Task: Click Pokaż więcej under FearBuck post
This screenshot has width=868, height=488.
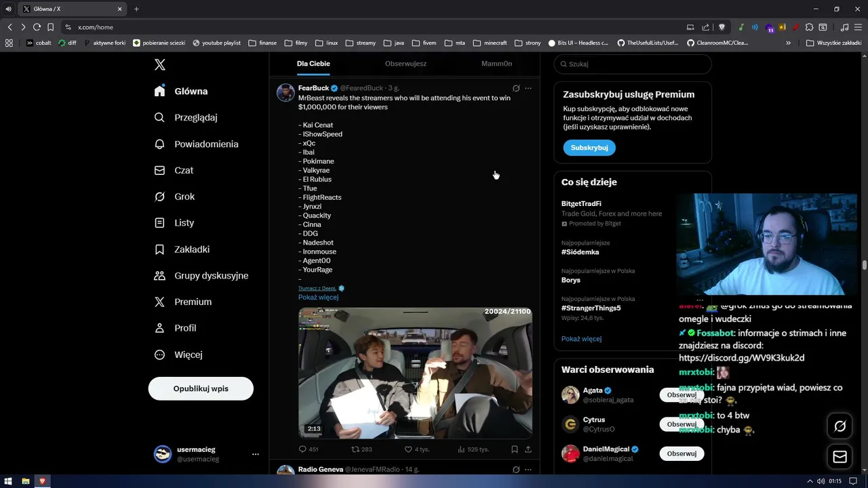Action: pos(318,297)
